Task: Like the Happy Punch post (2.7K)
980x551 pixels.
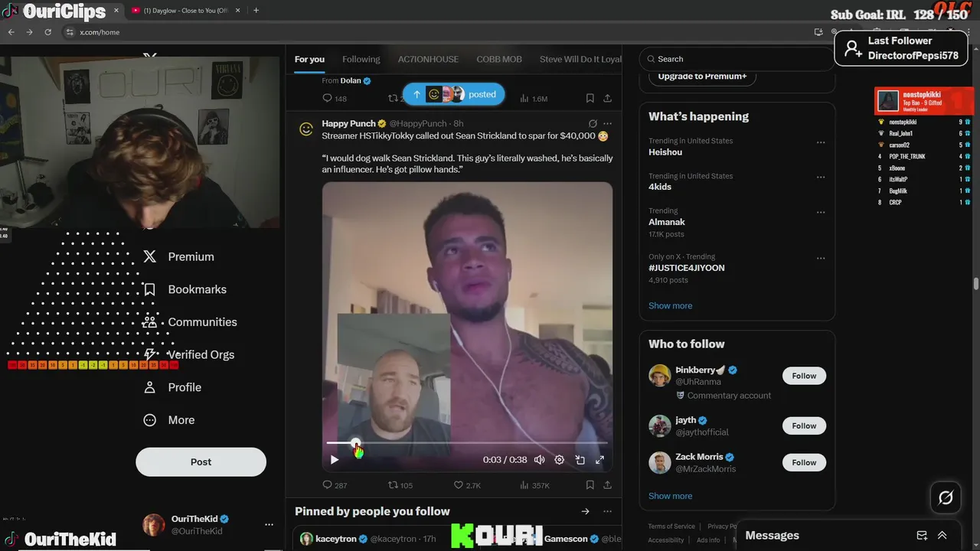Action: tap(467, 485)
